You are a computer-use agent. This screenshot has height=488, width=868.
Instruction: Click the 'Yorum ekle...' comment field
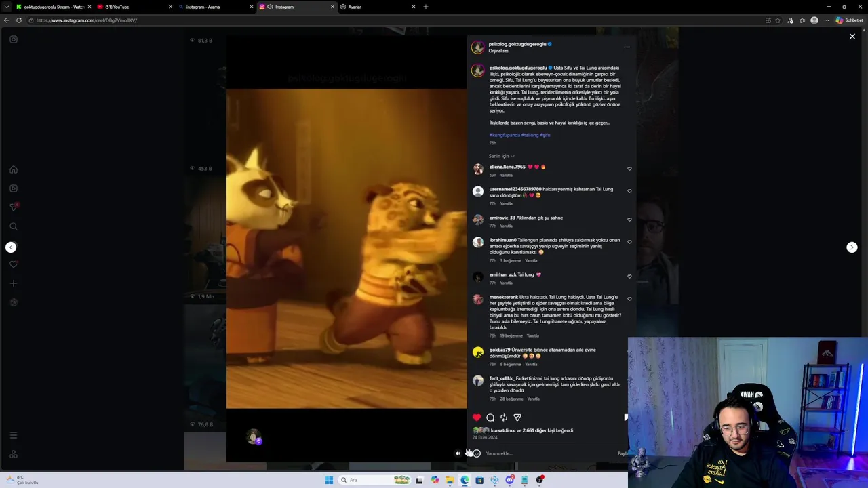[x=549, y=453]
